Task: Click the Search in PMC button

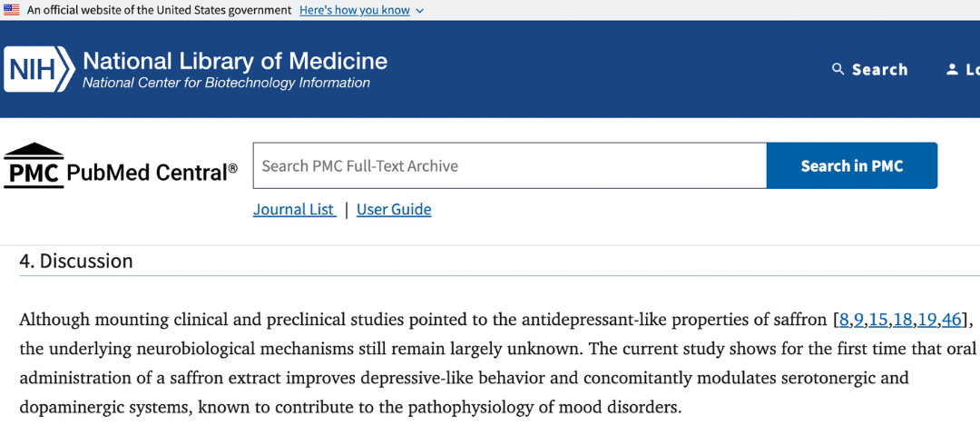Action: click(852, 165)
